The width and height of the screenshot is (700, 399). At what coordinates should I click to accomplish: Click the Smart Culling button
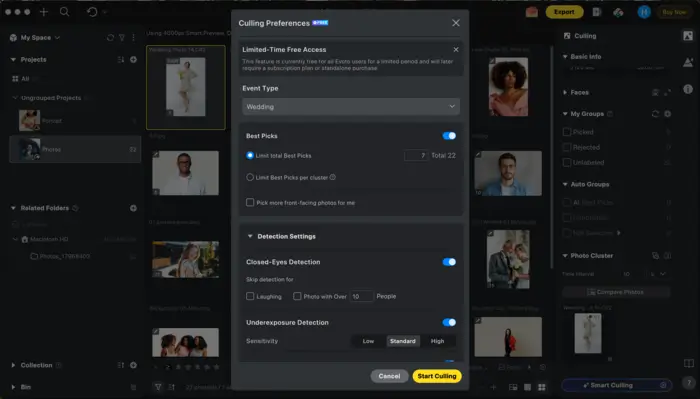click(617, 385)
